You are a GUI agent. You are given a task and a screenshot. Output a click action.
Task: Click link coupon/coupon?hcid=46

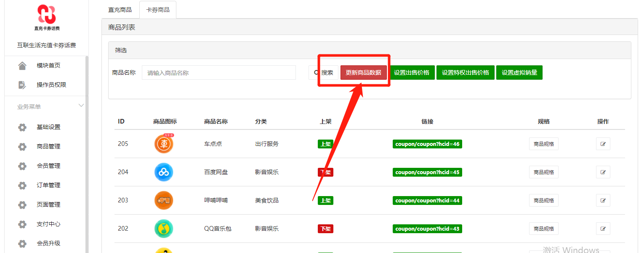pyautogui.click(x=427, y=144)
